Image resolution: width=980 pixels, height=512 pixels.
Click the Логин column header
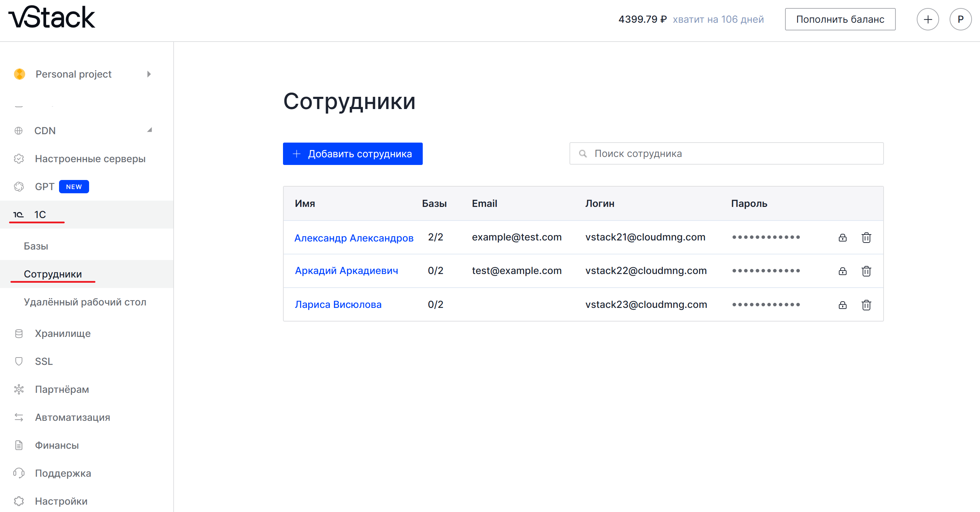coord(600,204)
